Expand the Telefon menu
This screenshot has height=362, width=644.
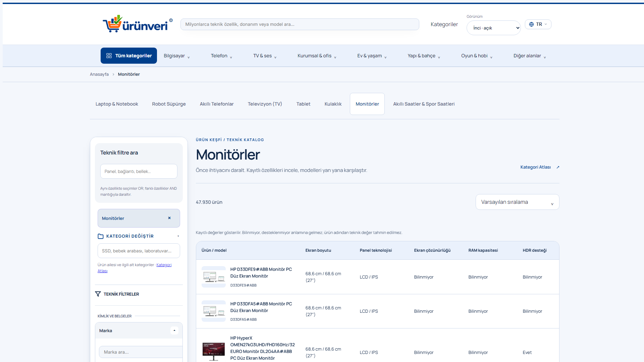[221, 56]
